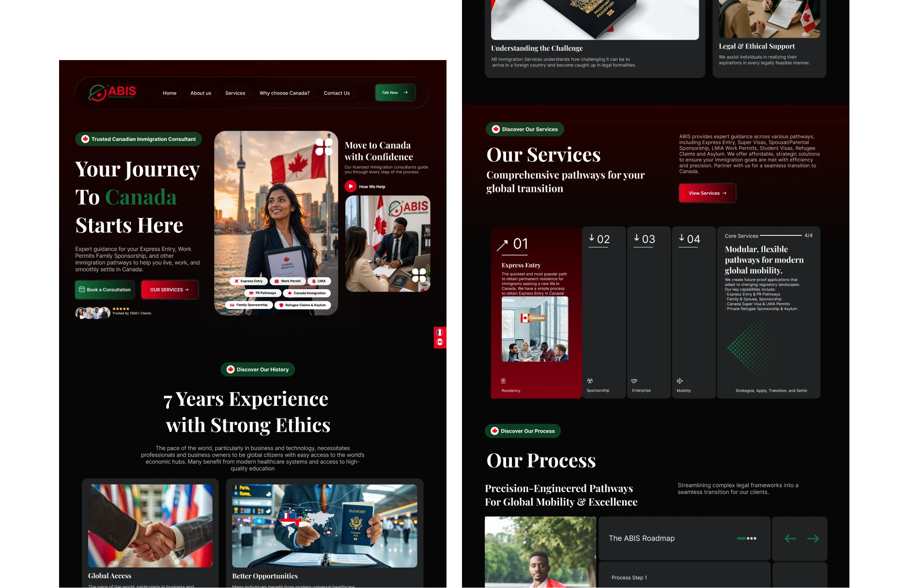Click the Understanding the Challenge title
The image size is (924, 588).
(x=537, y=48)
